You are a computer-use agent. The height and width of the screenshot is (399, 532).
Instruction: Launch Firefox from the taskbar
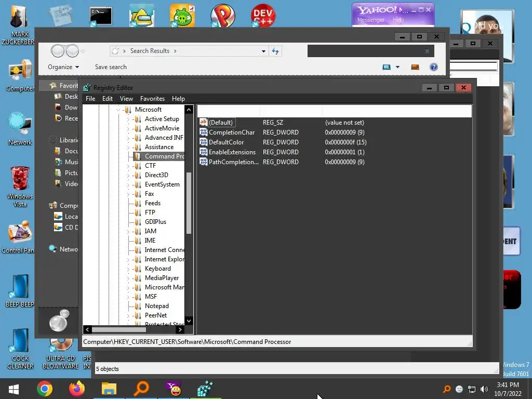[77, 389]
